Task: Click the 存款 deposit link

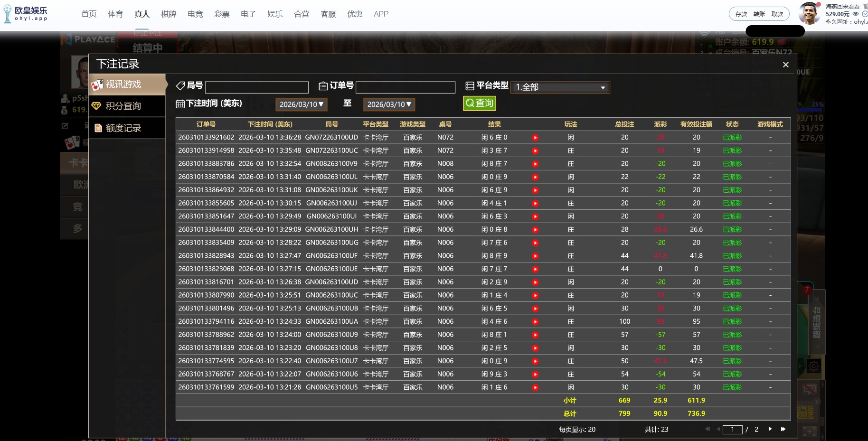Action: [x=741, y=14]
